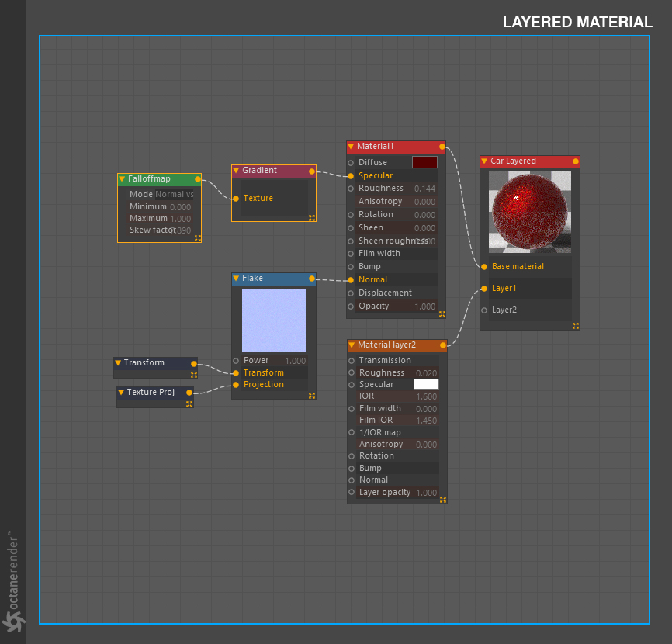The height and width of the screenshot is (644, 672).
Task: Collapse the Car Layered node triangle
Action: click(x=484, y=161)
